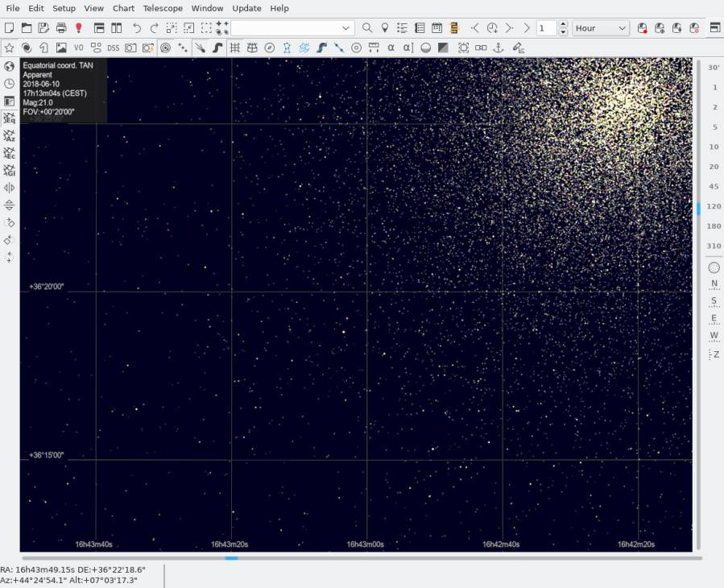The width and height of the screenshot is (724, 588).
Task: Open the Setup menu
Action: [64, 8]
